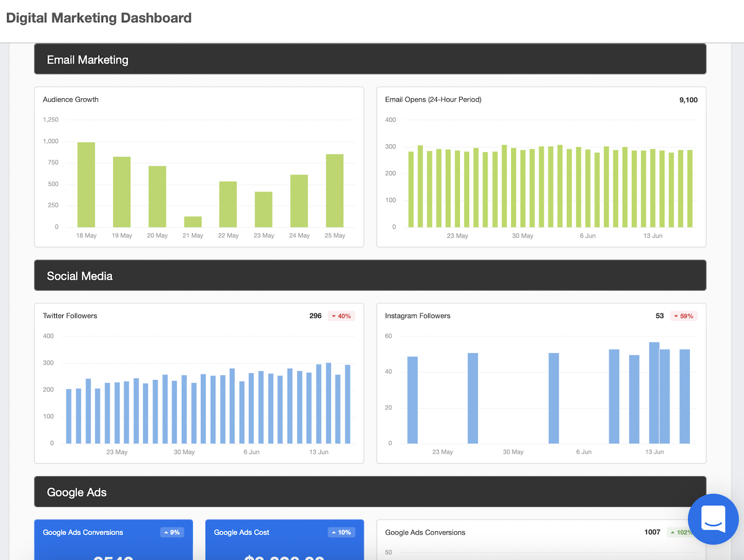Click the 9% increase badge

click(x=172, y=532)
